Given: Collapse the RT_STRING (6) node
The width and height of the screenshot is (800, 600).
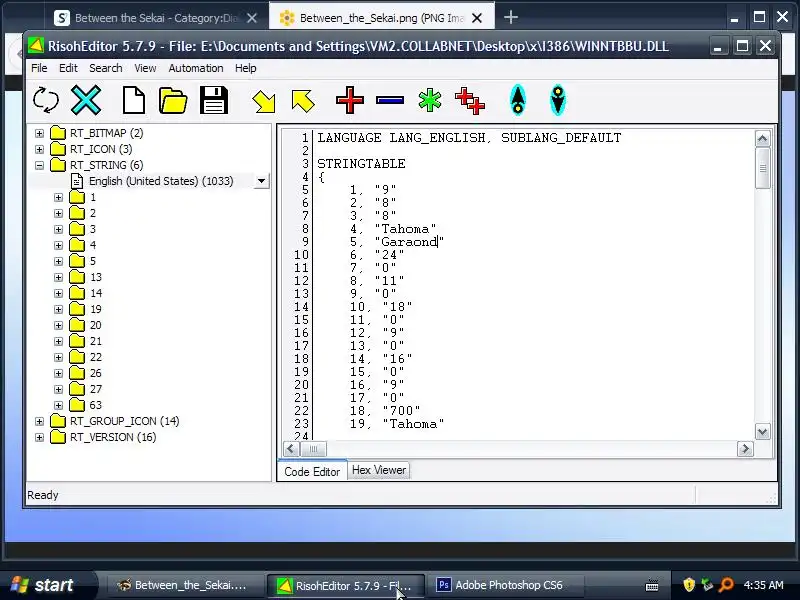Looking at the screenshot, I should point(39,165).
